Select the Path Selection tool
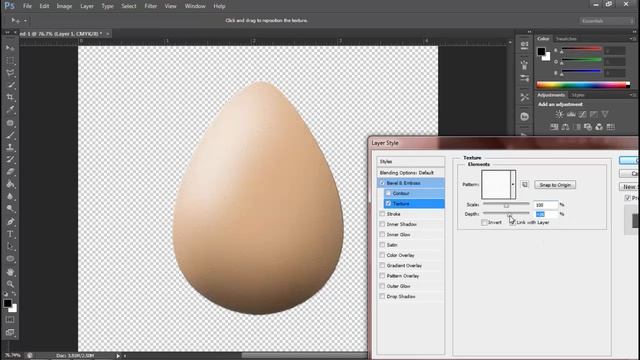Screen dimensions: 640x360 [10, 247]
